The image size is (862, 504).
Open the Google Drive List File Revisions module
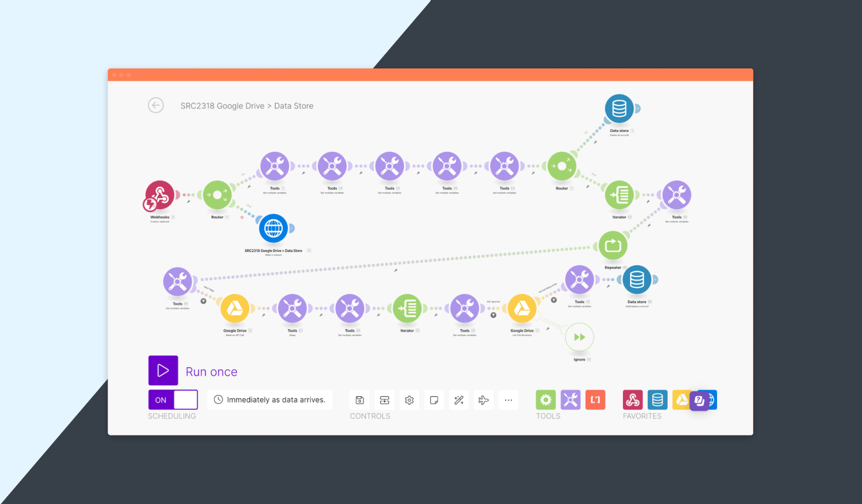[522, 309]
